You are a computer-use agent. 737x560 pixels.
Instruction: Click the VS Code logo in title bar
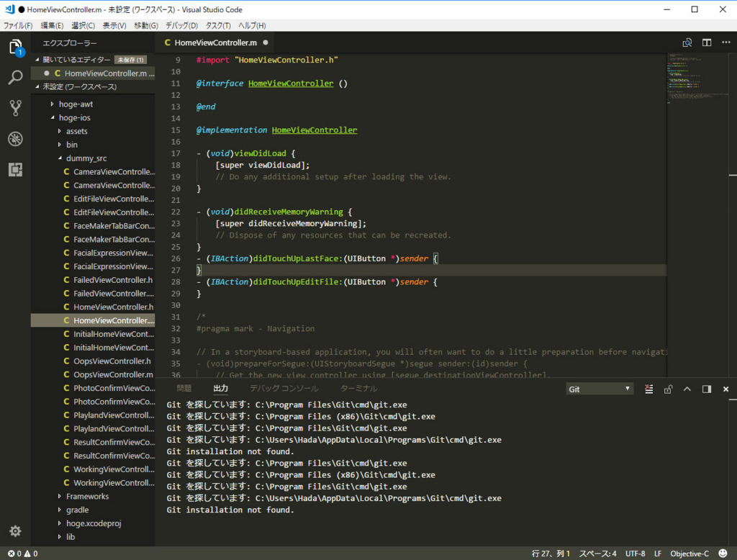pos(9,9)
